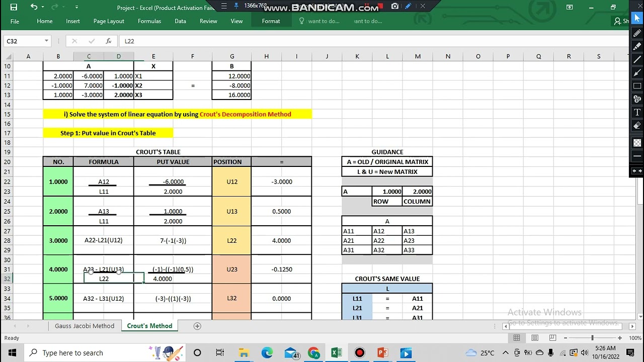This screenshot has height=362, width=644.
Task: Click the cell containing 16.0000
Action: pos(231,95)
